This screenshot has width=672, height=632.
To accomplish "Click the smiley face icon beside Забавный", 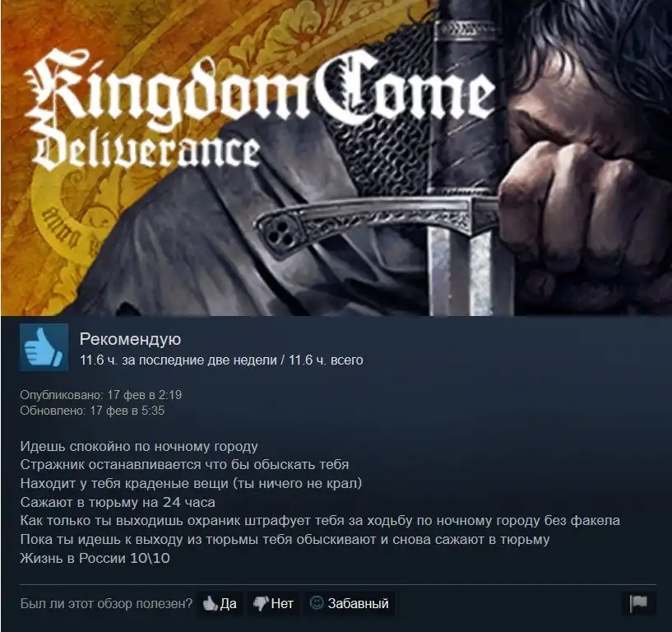I will point(317,603).
